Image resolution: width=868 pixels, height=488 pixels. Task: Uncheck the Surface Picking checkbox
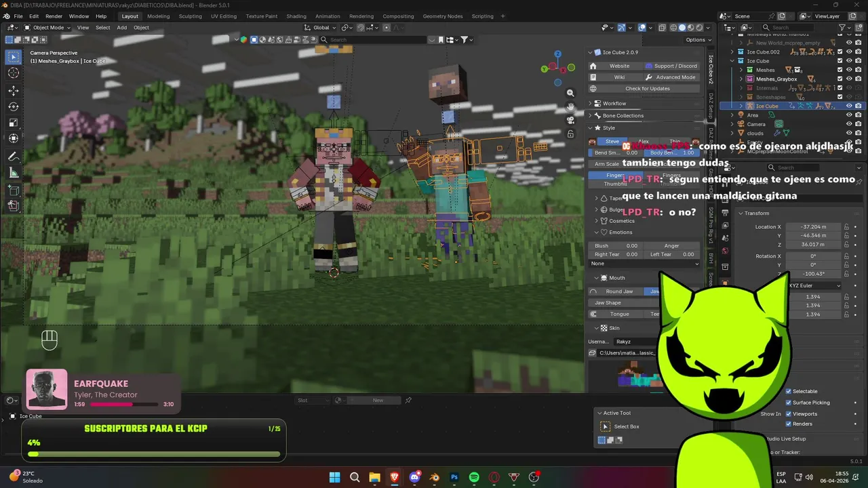[789, 403]
